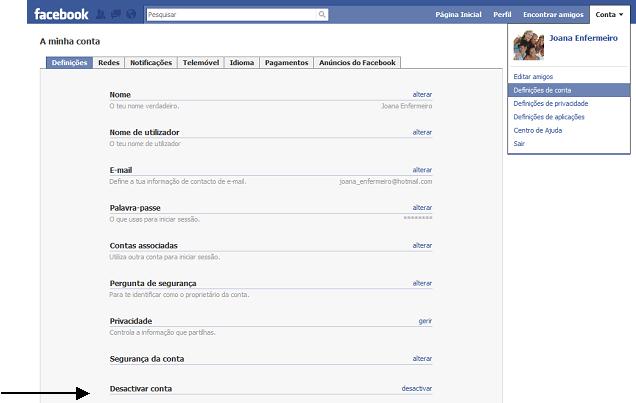The image size is (636, 403).
Task: Switch to the Telemóvel tab
Action: (x=201, y=62)
